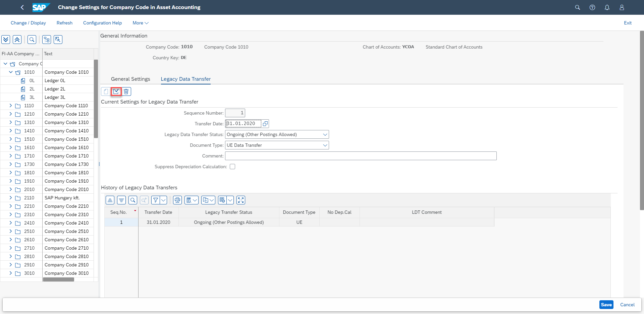This screenshot has width=644, height=314.
Task: Click the filter funnel icon
Action: coord(156,200)
